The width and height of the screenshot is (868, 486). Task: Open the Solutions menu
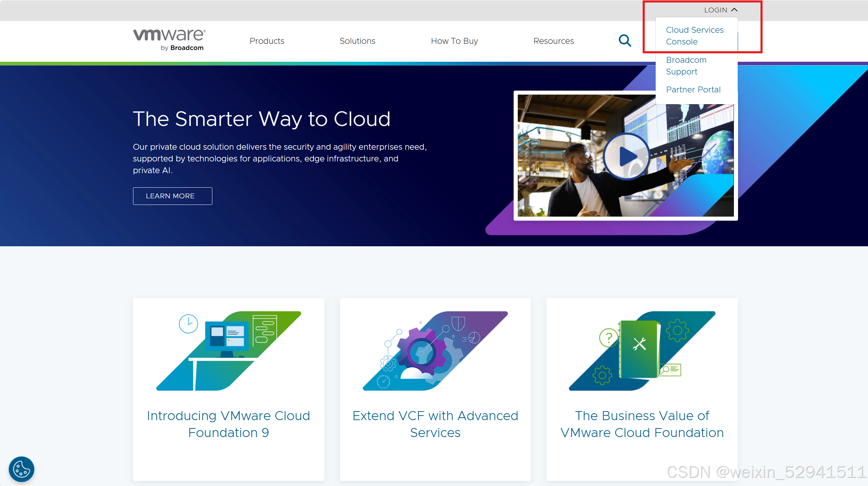pos(357,41)
